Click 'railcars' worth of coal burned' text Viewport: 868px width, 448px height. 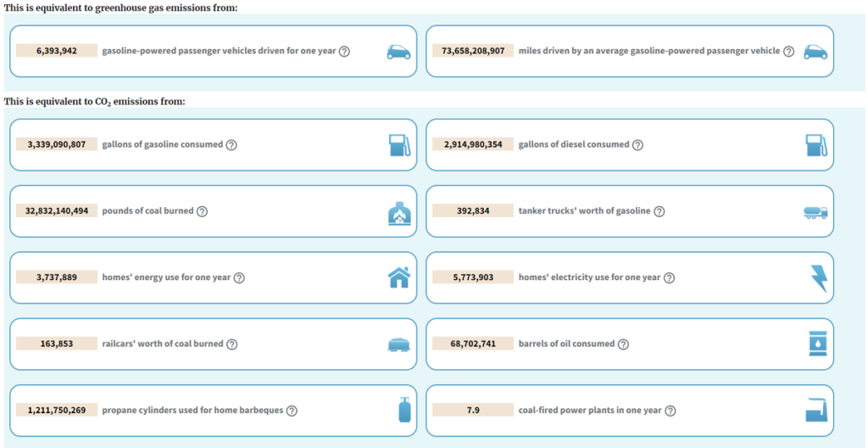(163, 344)
